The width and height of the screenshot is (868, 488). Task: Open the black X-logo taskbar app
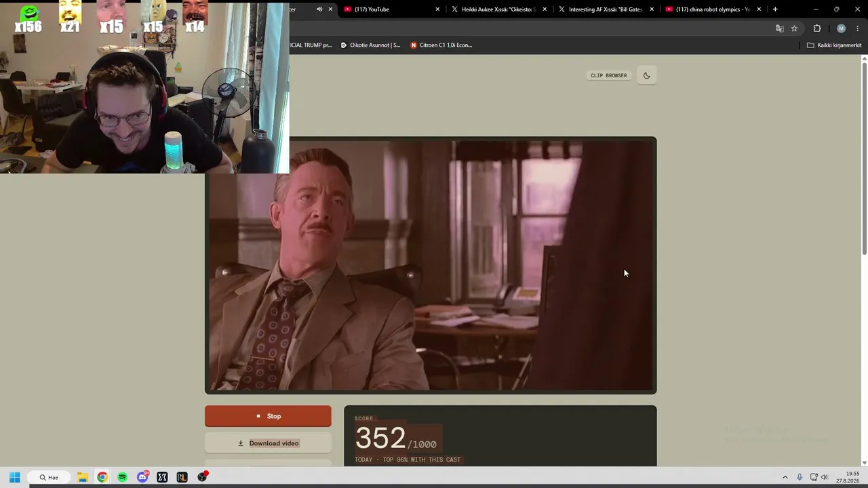click(x=162, y=477)
